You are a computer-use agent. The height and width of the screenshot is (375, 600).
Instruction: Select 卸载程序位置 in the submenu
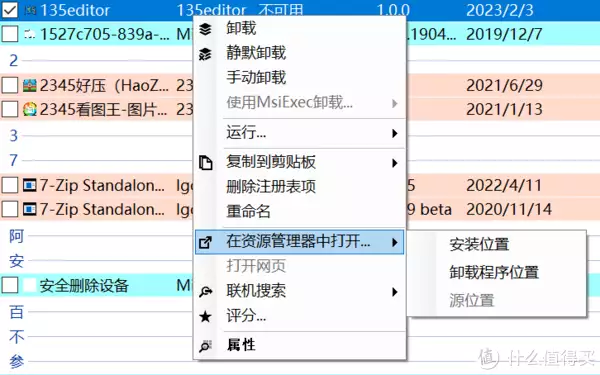[x=494, y=272]
